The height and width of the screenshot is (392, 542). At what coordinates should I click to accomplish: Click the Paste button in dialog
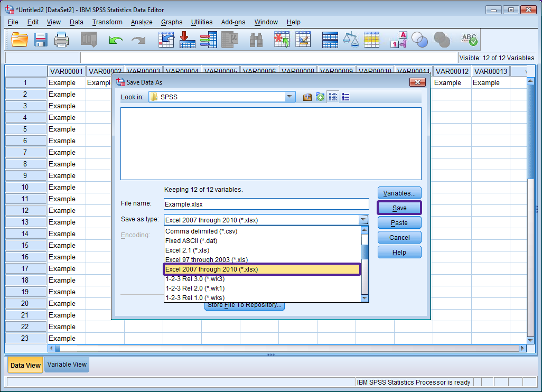tap(399, 223)
